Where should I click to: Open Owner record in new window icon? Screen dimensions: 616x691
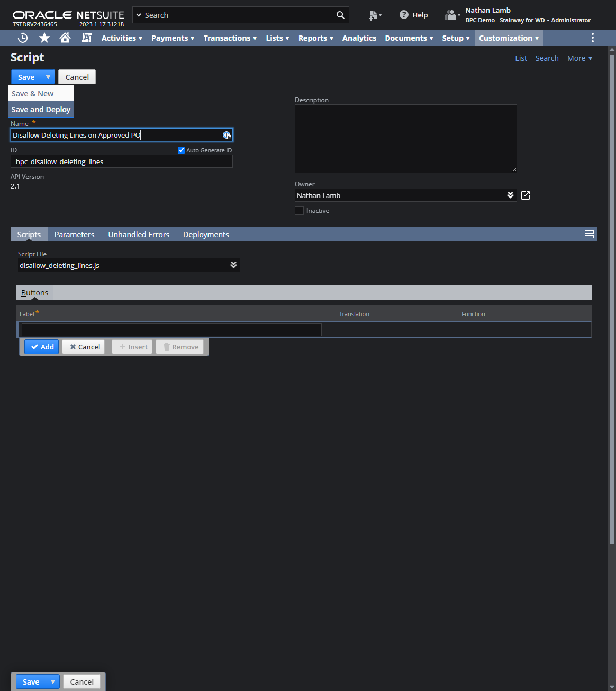click(x=526, y=195)
